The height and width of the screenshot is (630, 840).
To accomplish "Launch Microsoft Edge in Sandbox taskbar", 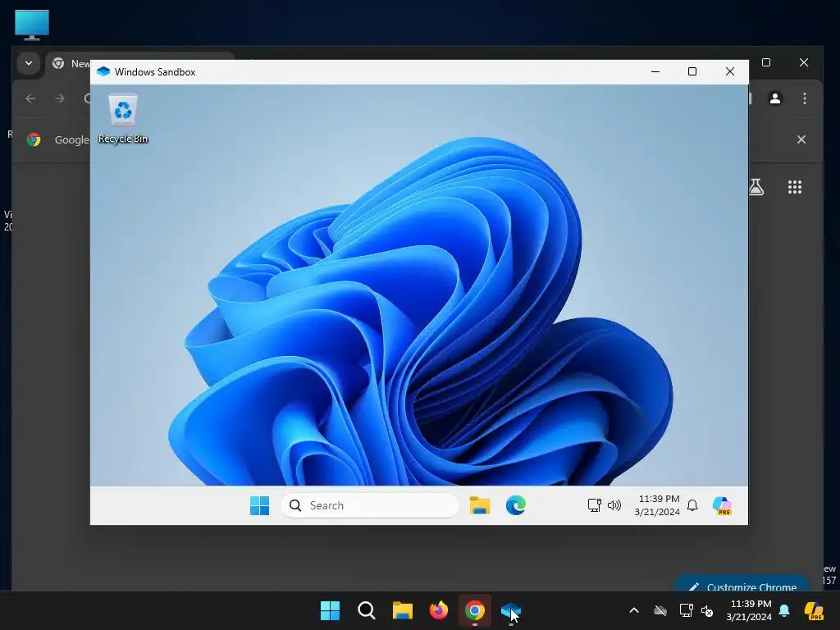I will pos(516,505).
